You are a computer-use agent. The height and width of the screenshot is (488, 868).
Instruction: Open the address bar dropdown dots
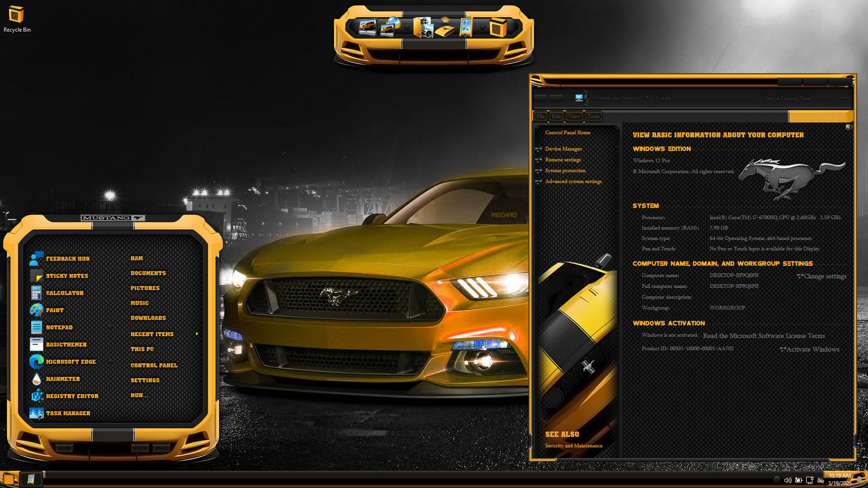click(844, 98)
